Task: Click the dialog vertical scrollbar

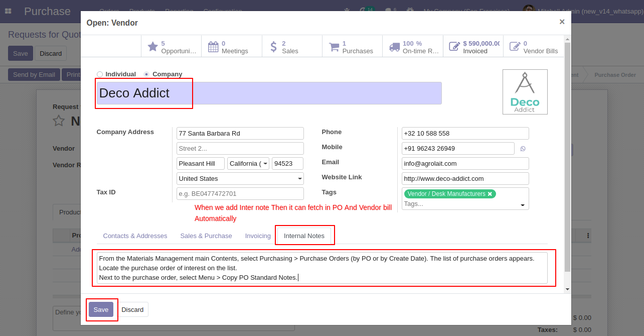Action: pos(567,157)
